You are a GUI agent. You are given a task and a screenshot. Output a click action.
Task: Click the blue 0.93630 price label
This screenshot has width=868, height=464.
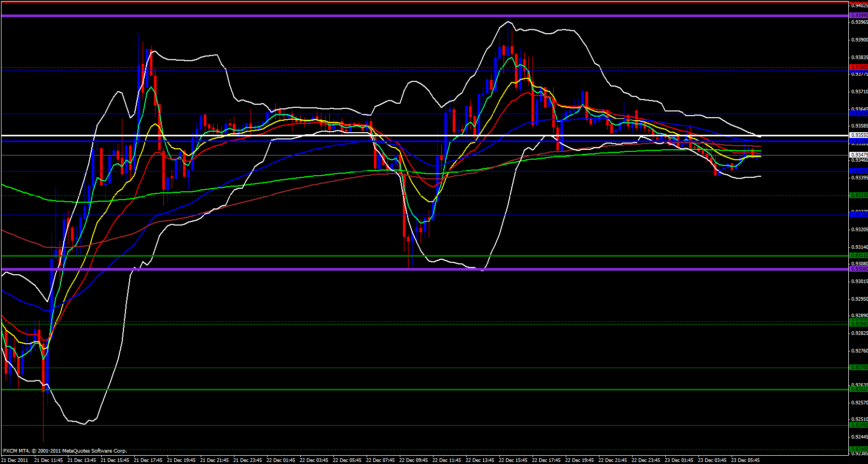point(859,113)
